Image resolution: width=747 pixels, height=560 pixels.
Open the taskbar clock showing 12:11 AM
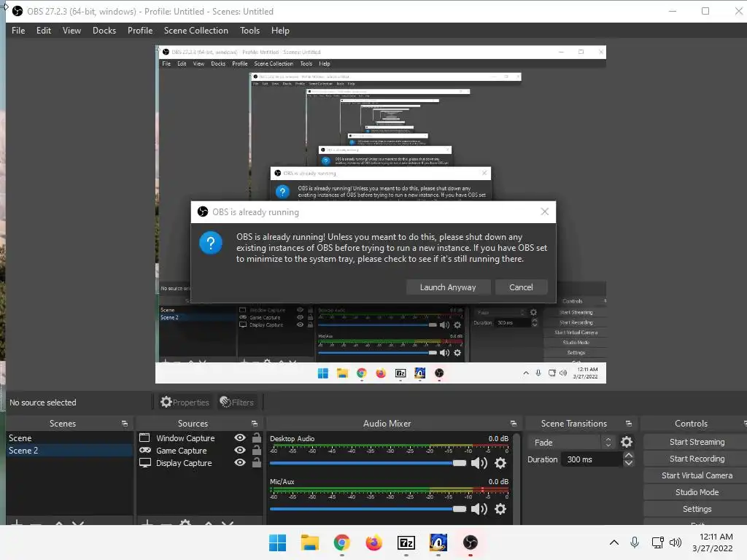pos(713,542)
